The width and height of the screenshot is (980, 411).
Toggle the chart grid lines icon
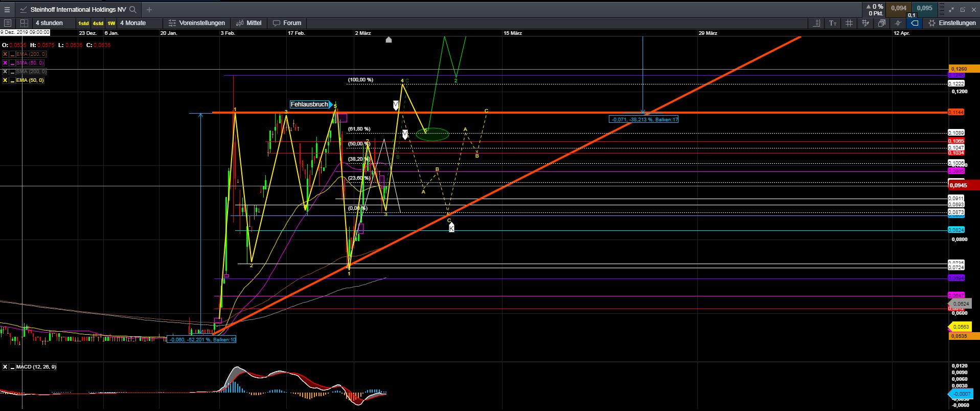tap(849, 23)
